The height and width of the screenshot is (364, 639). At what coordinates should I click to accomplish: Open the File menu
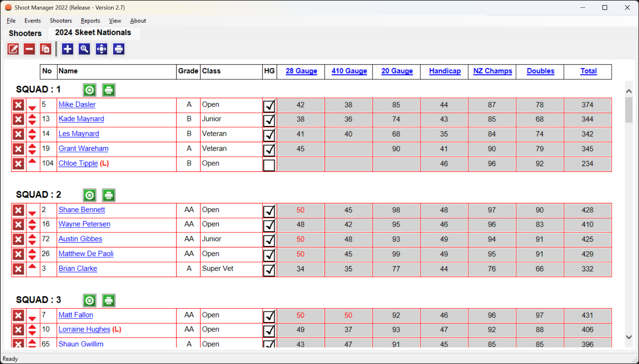(11, 21)
